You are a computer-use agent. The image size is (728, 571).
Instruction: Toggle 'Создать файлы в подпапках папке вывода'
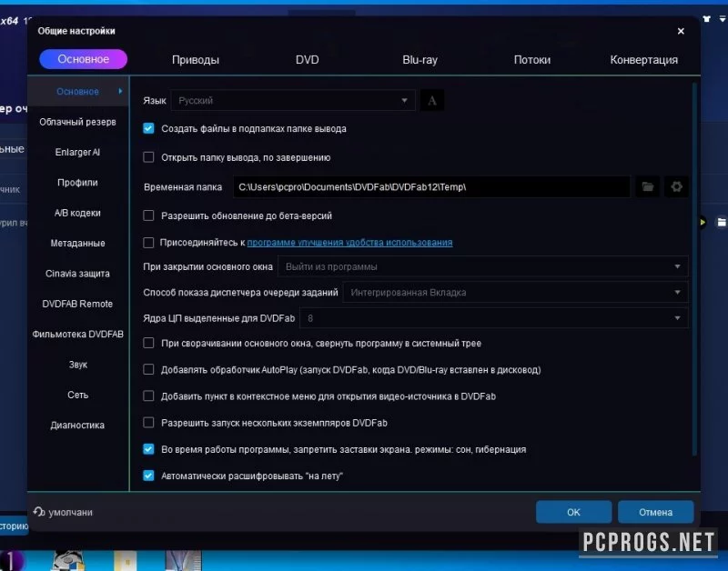pyautogui.click(x=148, y=128)
